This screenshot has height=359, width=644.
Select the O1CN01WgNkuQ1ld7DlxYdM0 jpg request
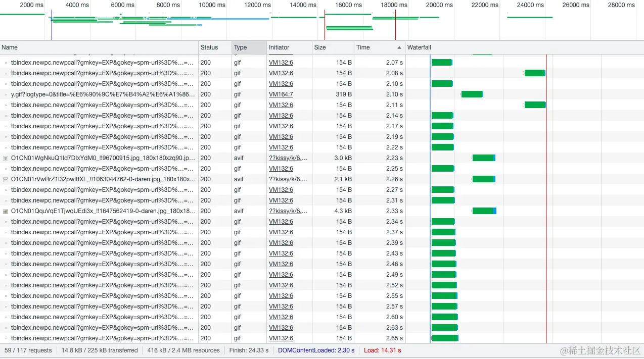103,158
